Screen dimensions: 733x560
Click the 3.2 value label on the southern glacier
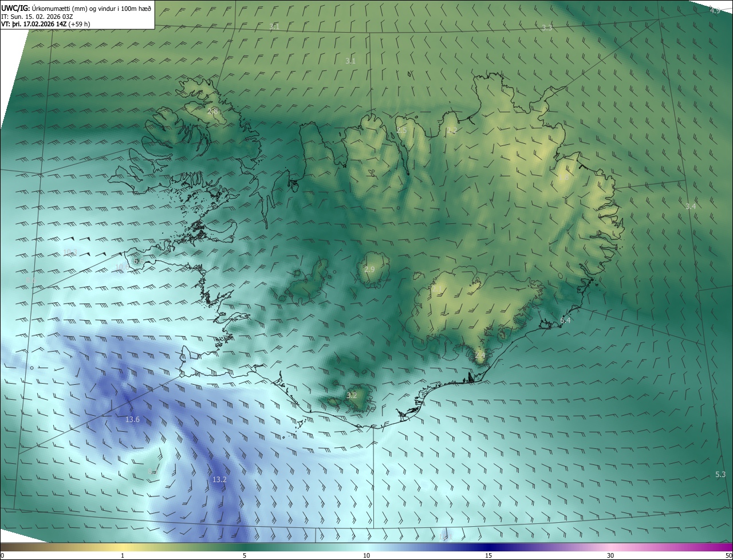click(x=352, y=396)
